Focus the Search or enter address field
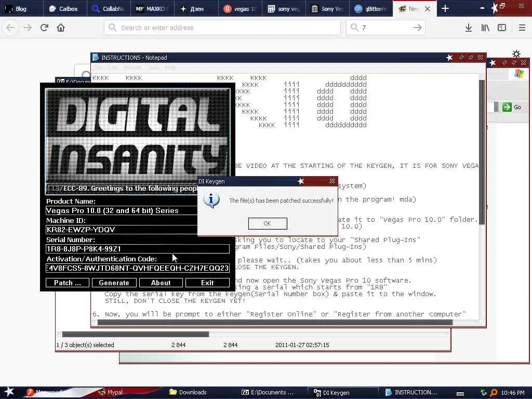The height and width of the screenshot is (399, 532). pos(222,28)
